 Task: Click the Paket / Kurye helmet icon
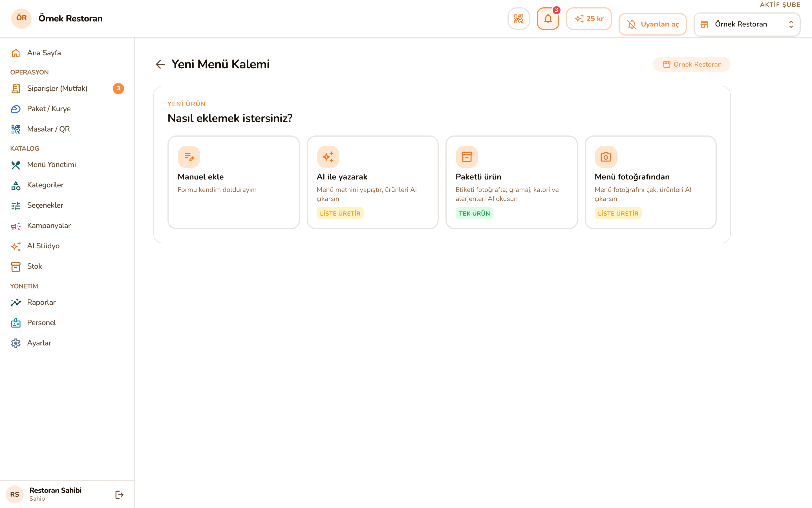point(16,109)
